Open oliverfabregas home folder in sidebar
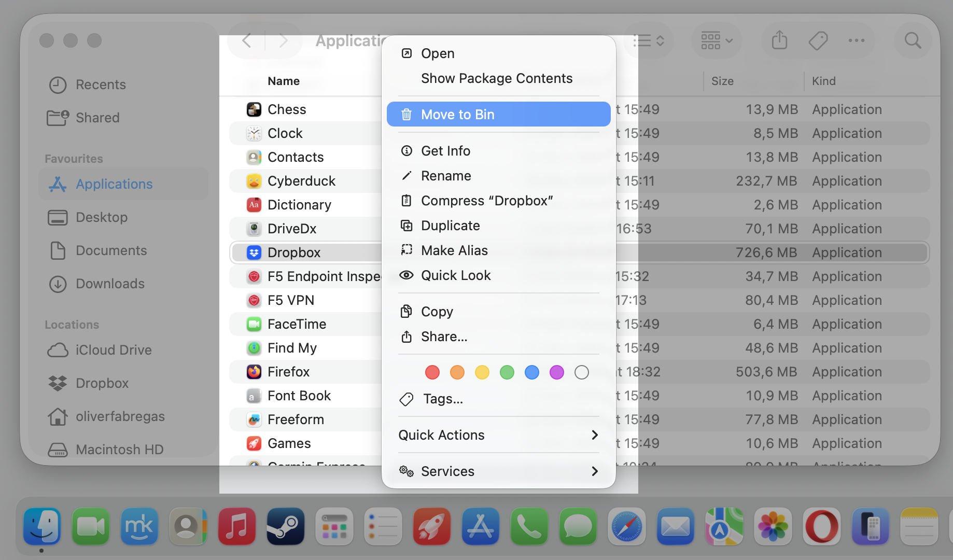Viewport: 953px width, 560px height. coord(123,416)
